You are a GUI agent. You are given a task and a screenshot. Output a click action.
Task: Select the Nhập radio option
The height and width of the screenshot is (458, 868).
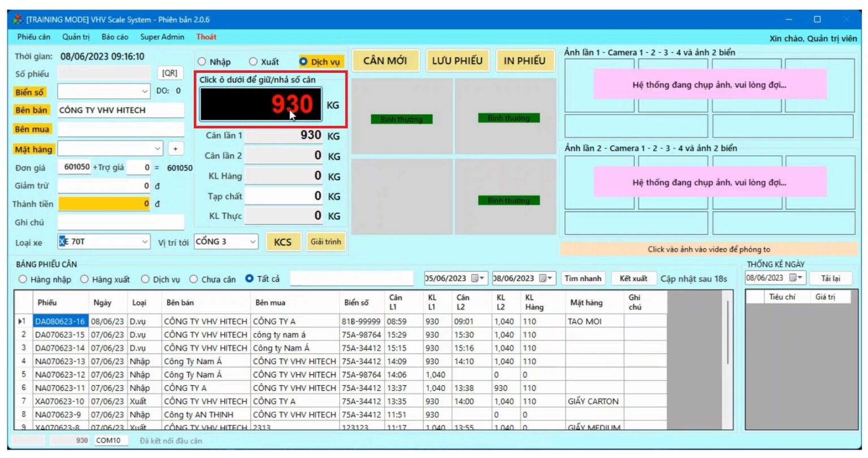tap(202, 62)
